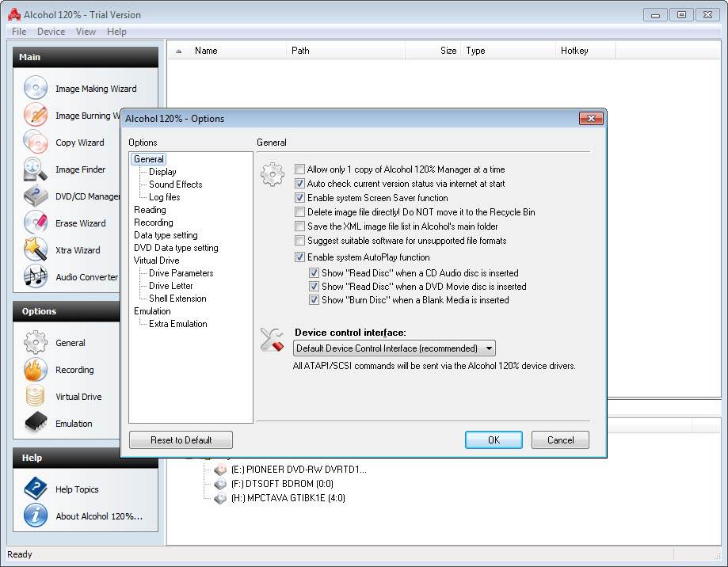The height and width of the screenshot is (567, 728).
Task: Open Device control interface dropdown
Action: point(394,348)
